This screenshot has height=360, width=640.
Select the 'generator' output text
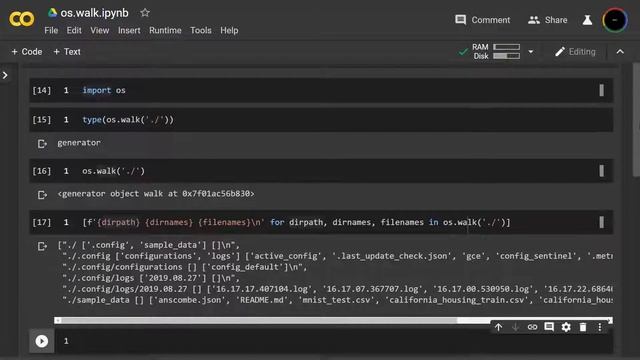tap(79, 142)
